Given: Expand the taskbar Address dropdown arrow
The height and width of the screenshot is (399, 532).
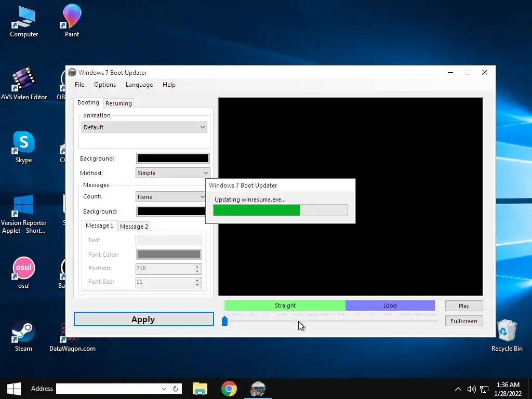Looking at the screenshot, I should click(164, 389).
